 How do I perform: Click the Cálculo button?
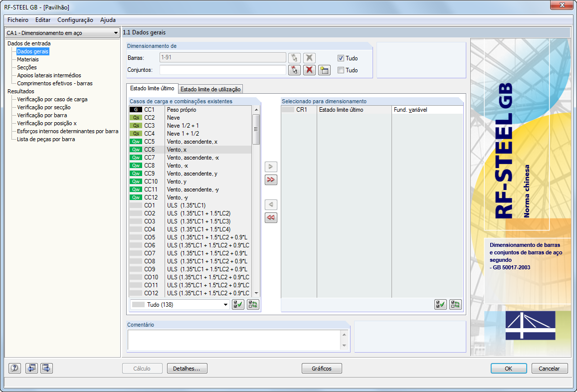(142, 369)
